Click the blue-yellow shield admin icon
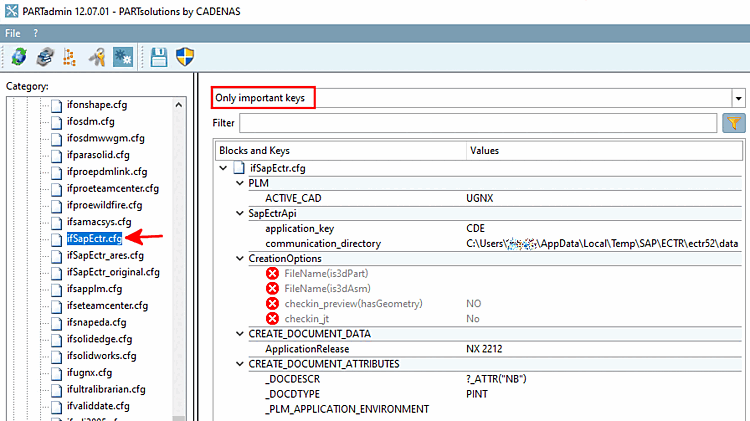Screen dimensions: 750x421 click(185, 57)
